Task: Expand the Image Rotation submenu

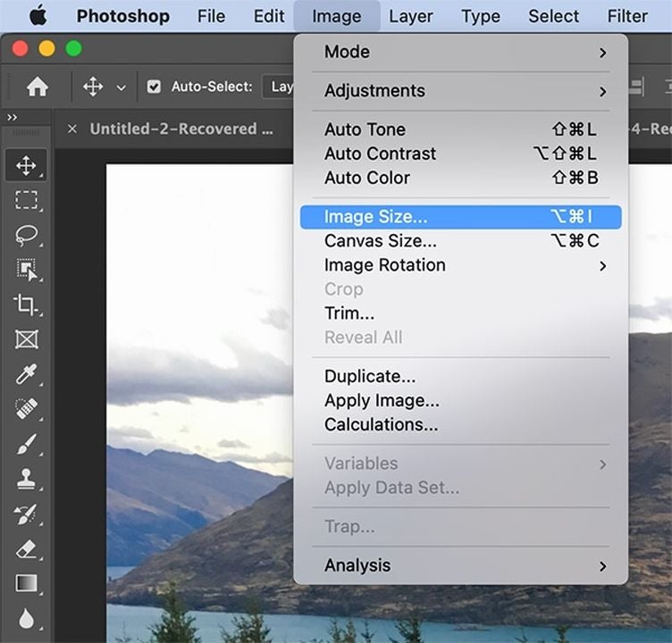Action: 461,265
